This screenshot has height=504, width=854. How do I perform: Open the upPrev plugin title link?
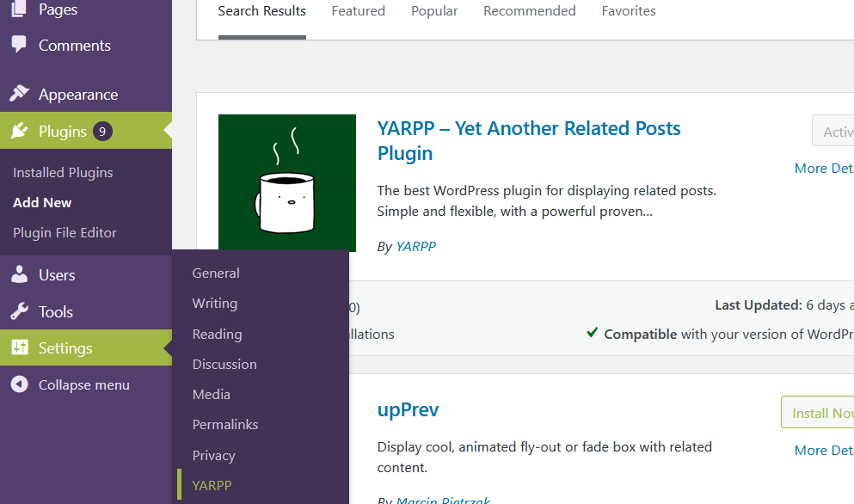tap(408, 410)
